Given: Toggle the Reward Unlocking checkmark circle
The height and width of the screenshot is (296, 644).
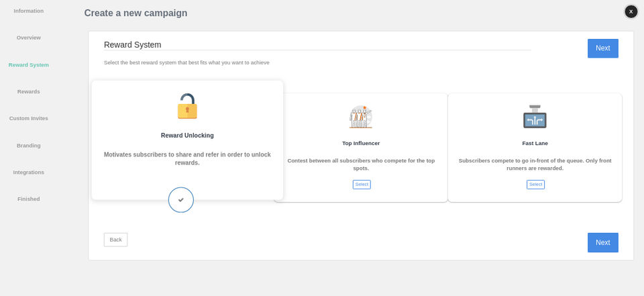Looking at the screenshot, I should tap(181, 200).
